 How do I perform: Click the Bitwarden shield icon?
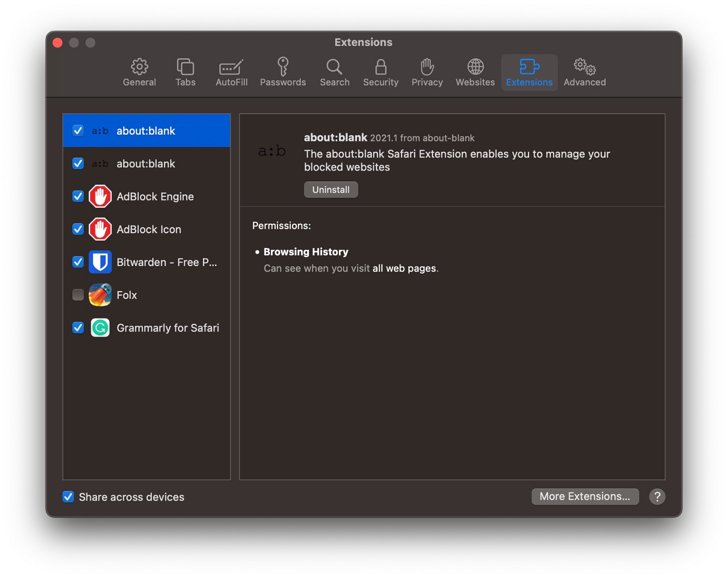(100, 262)
